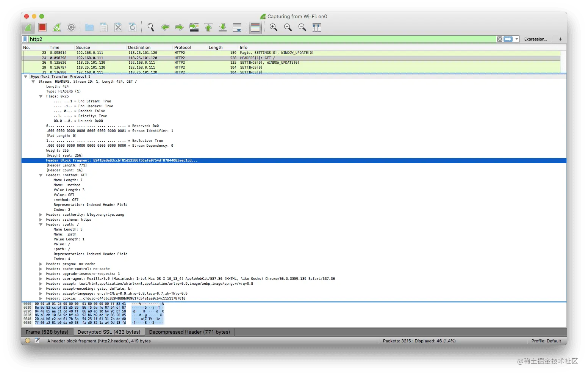
Task: Save the capture file
Action: pos(104,27)
